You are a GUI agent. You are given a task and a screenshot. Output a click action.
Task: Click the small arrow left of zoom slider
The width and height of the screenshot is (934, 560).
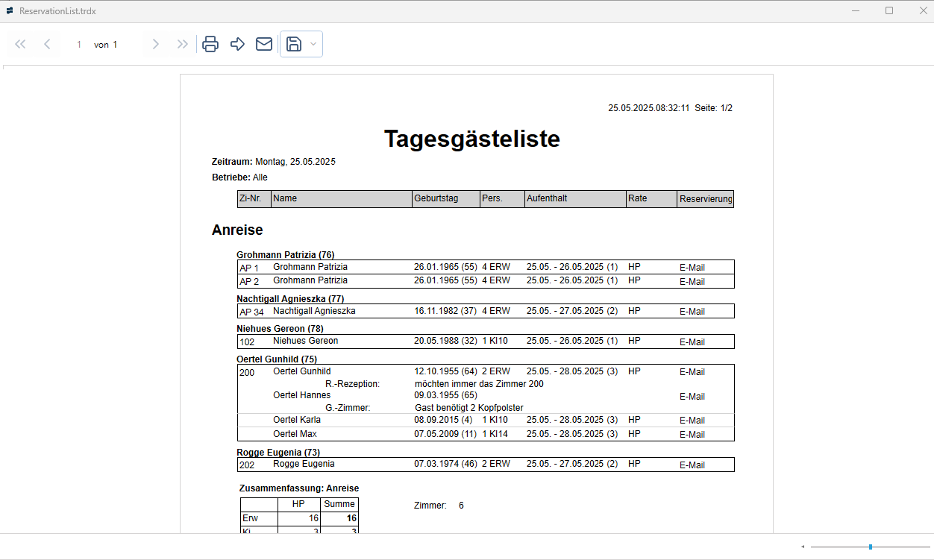tap(803, 547)
